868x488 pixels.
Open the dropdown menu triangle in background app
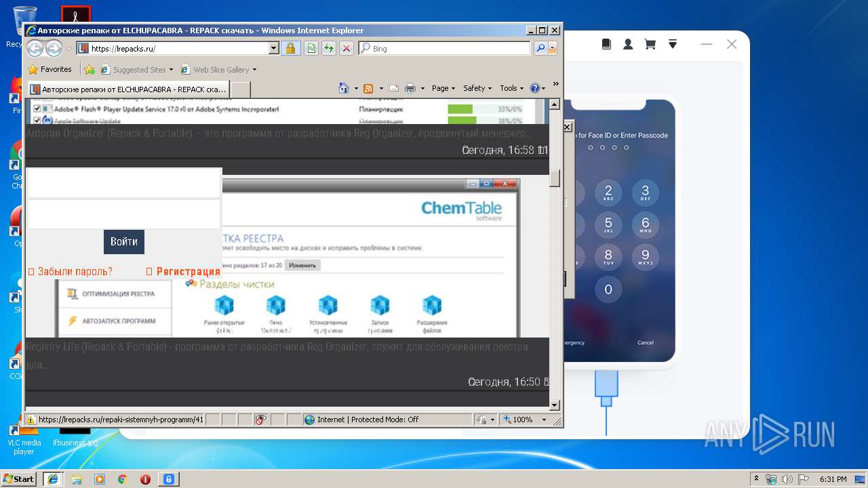click(x=673, y=44)
